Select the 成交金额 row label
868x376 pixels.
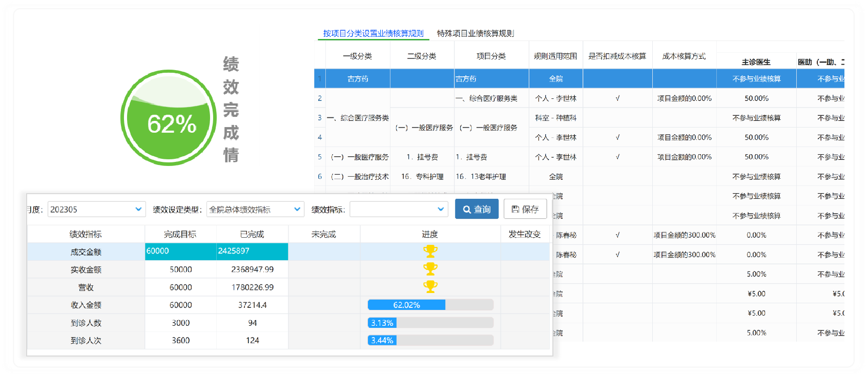click(86, 252)
